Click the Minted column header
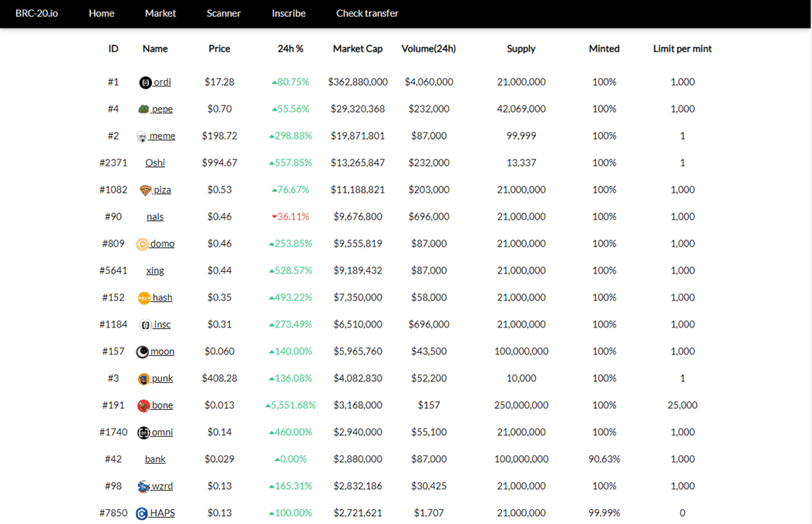Viewport: 812px width, 524px height. coord(604,48)
